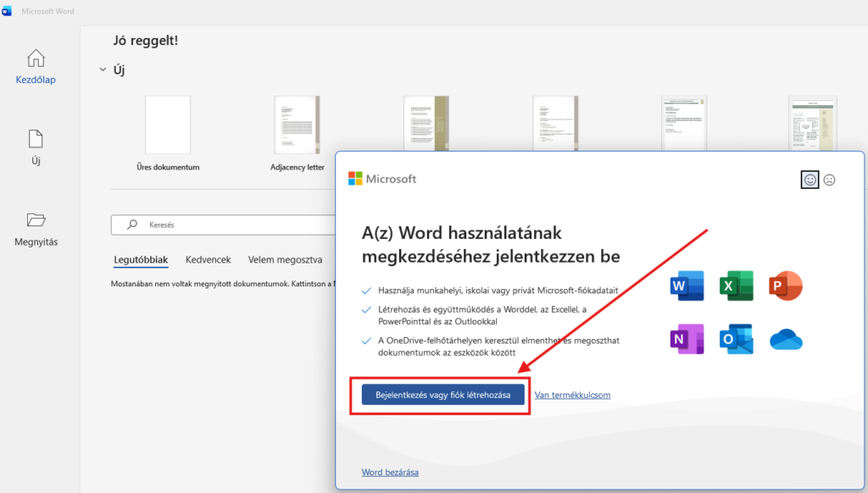
Task: Open the Van termékkulcsom link
Action: click(x=572, y=395)
